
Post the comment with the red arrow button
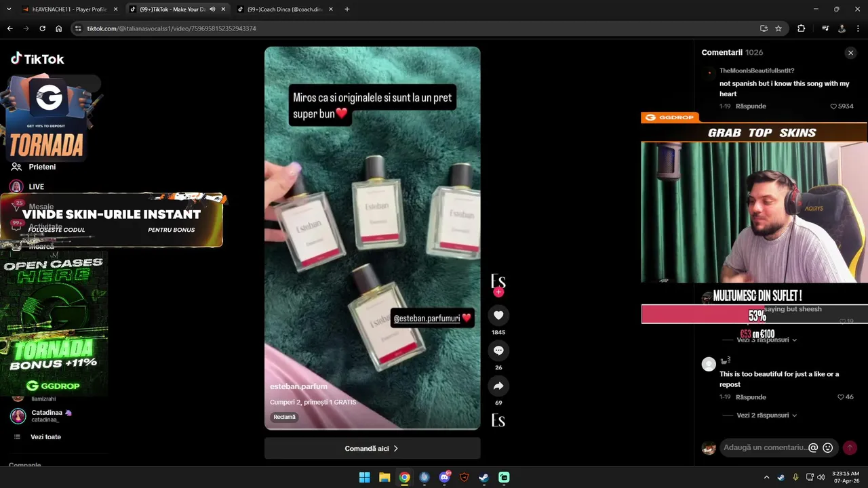click(x=850, y=447)
